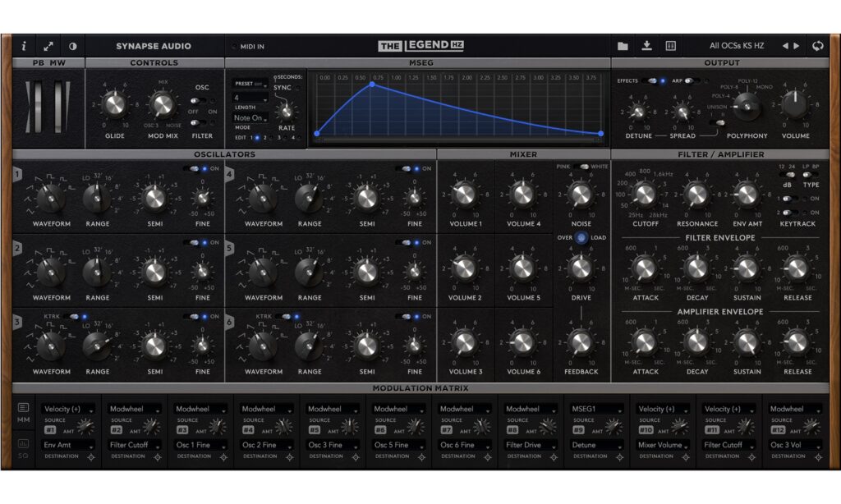
Task: Select MSEG edit slot 1
Action: (x=257, y=139)
